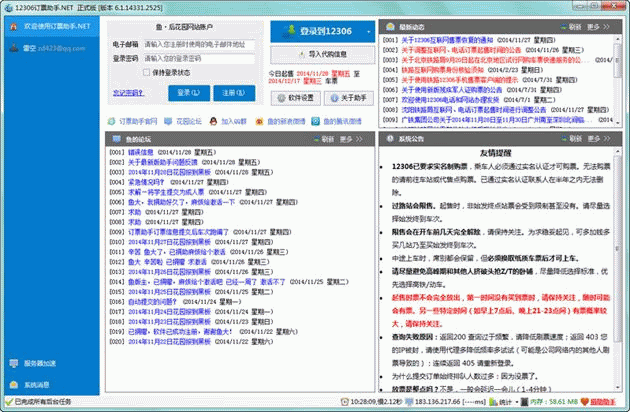Click the 系统公告 panel header icon
Screen dimensions: 630x412
coord(390,139)
